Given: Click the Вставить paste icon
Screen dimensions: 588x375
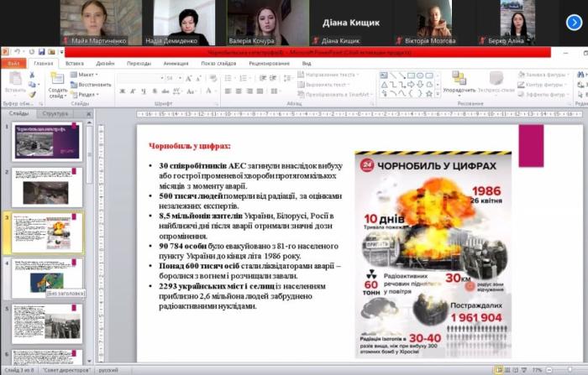Looking at the screenshot, I should pos(14,81).
